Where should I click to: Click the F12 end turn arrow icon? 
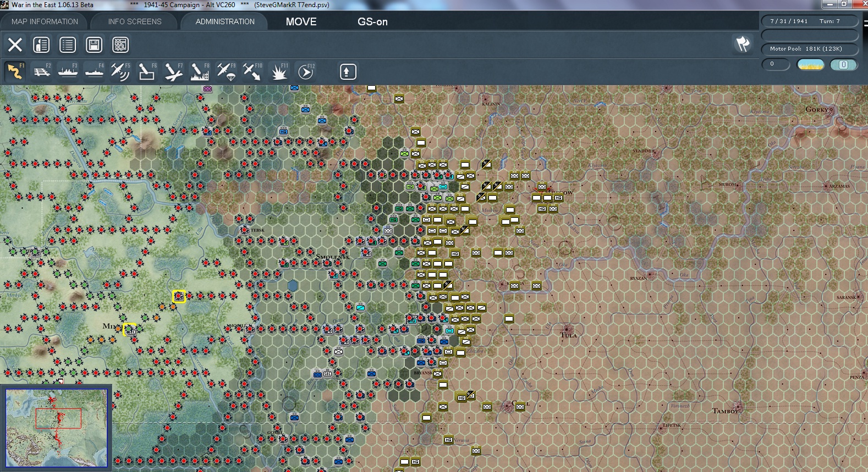point(306,72)
